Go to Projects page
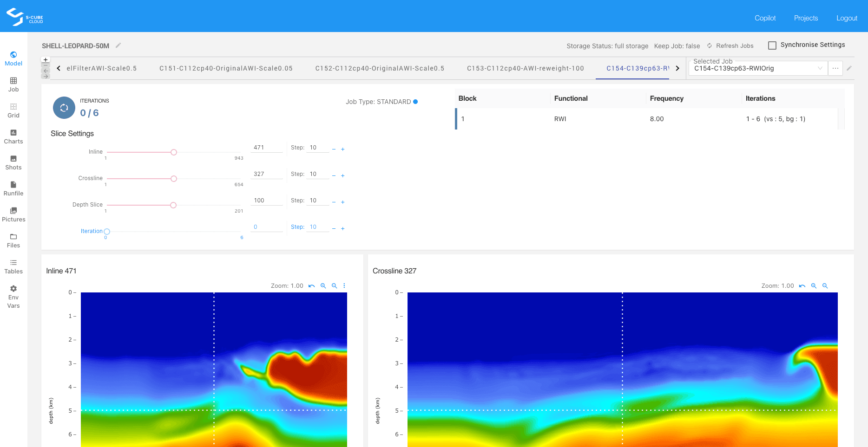The image size is (868, 447). [806, 18]
